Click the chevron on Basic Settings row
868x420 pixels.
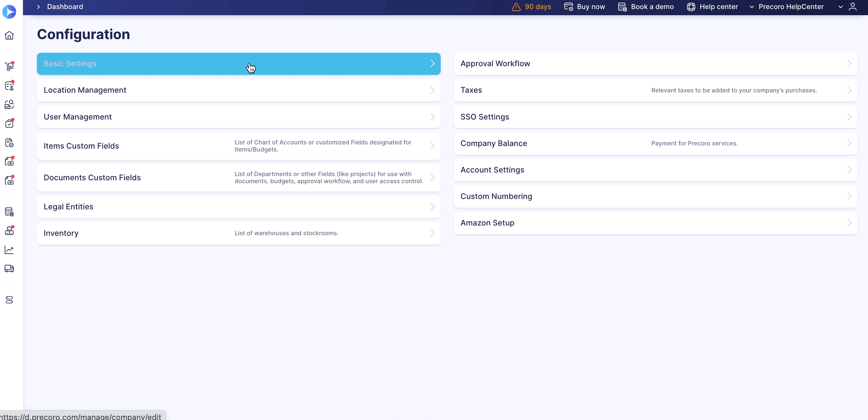coord(432,64)
